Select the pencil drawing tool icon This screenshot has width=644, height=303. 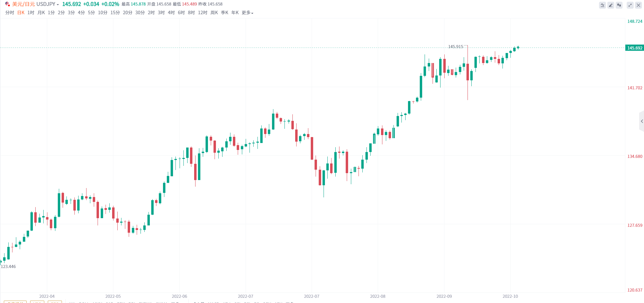611,5
